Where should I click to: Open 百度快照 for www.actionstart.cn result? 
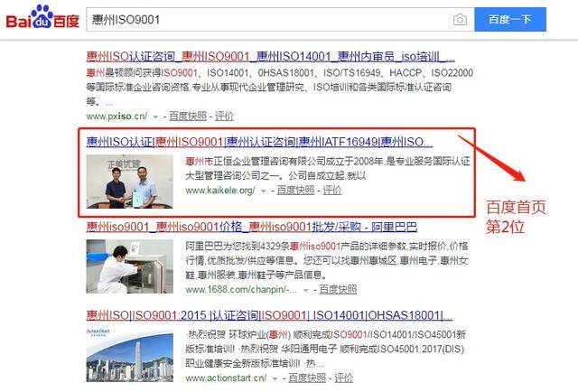[307, 378]
